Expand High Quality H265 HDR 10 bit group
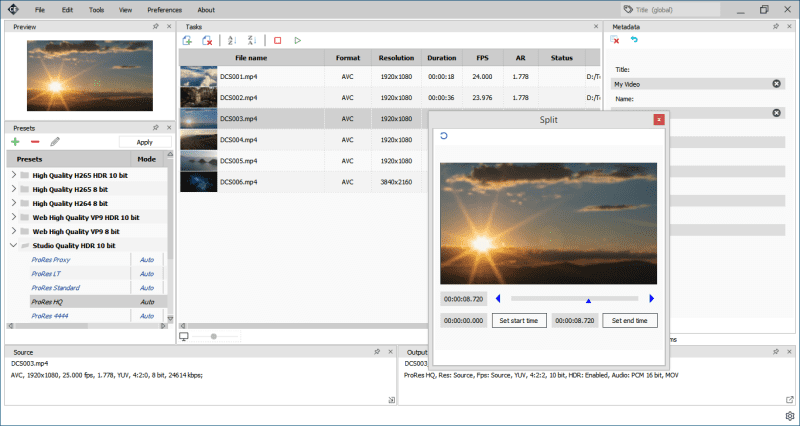The width and height of the screenshot is (800, 426). (x=14, y=175)
